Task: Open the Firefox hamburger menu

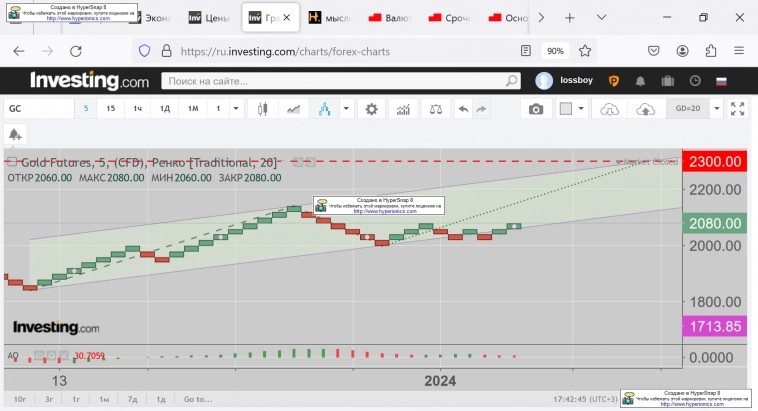Action: (x=739, y=50)
